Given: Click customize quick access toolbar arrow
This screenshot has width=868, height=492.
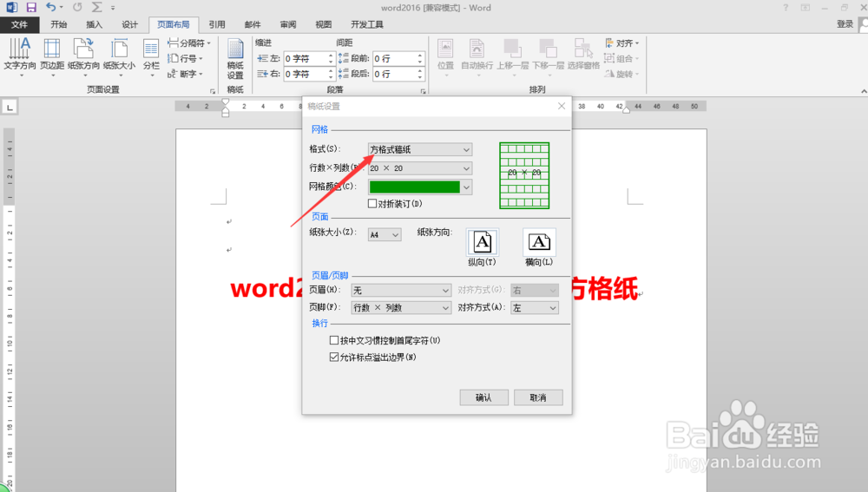Looking at the screenshot, I should pyautogui.click(x=113, y=8).
